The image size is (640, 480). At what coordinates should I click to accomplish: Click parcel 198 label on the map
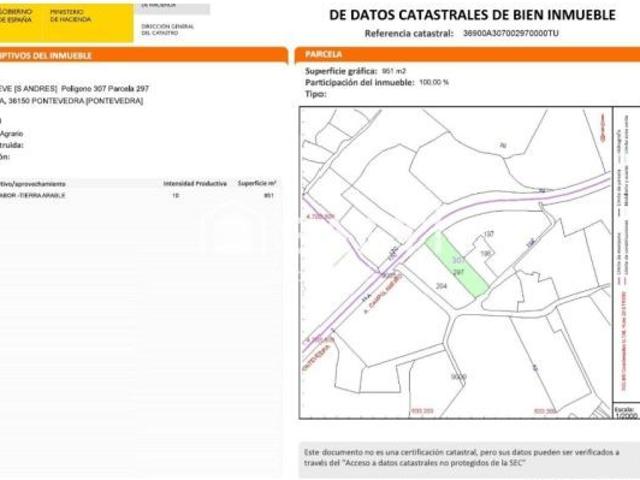coord(486,253)
